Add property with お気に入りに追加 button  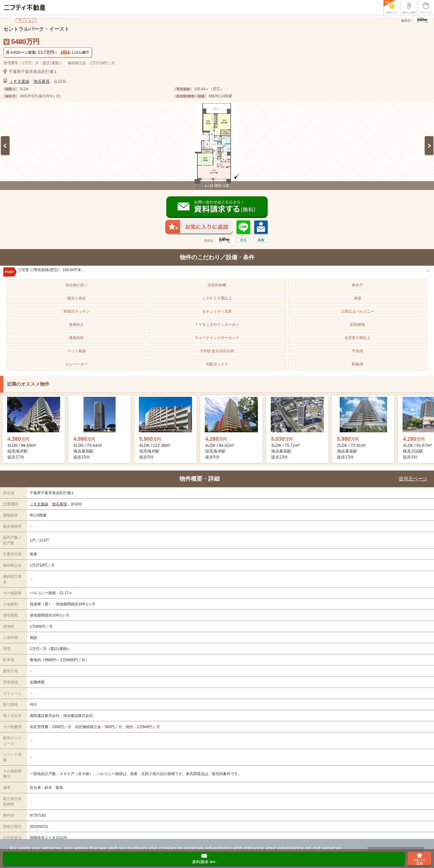[199, 227]
